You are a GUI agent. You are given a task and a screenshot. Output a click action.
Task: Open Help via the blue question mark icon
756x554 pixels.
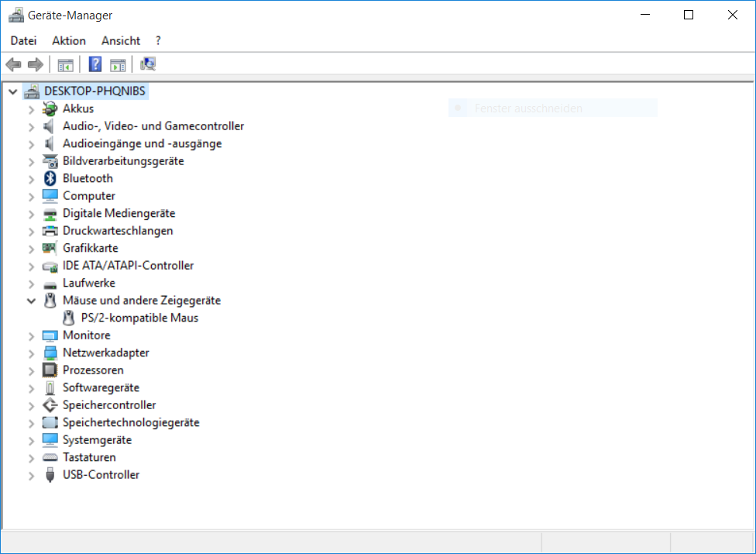[95, 64]
